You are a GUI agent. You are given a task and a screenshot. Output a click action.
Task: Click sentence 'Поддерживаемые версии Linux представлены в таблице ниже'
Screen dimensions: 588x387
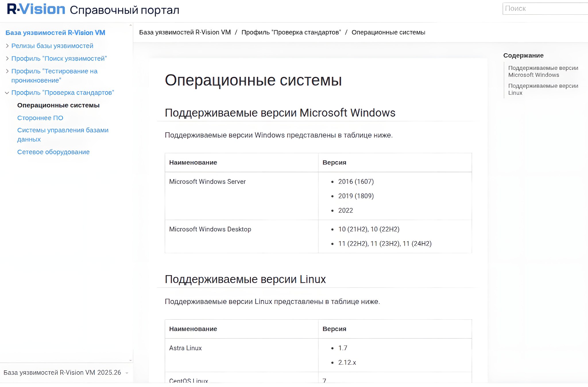point(272,302)
